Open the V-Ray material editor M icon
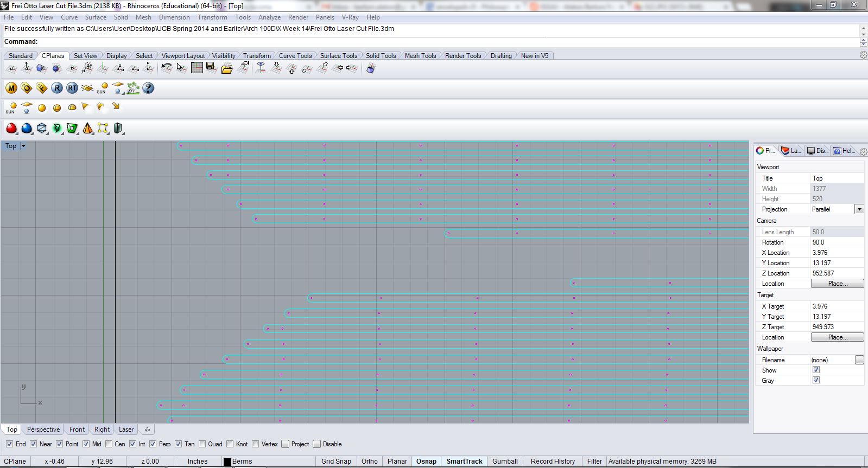This screenshot has width=868, height=468. coord(11,88)
